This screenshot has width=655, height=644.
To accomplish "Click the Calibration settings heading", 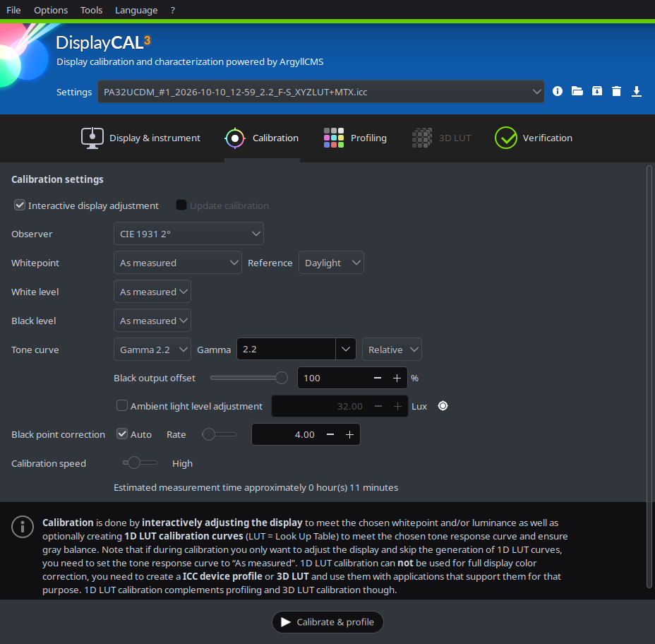I will [x=57, y=179].
